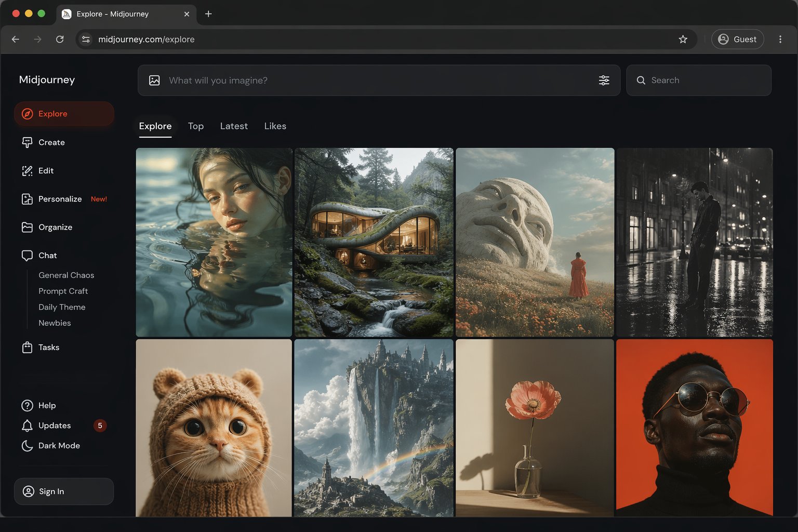
Task: Click the Guest profile button
Action: [x=738, y=39]
